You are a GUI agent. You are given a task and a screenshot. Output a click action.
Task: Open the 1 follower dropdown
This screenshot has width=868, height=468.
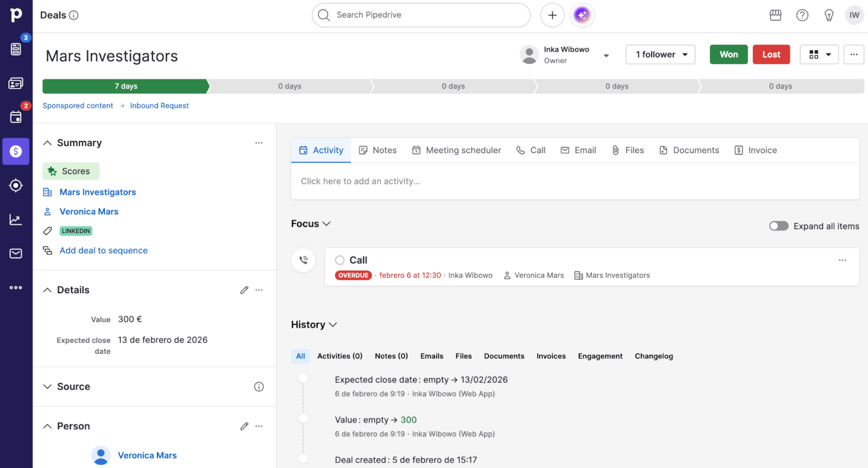(x=660, y=54)
